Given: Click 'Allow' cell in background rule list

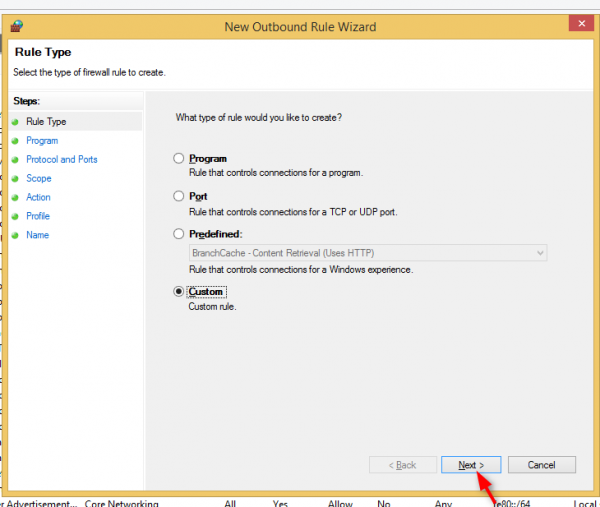Looking at the screenshot, I should [340, 503].
